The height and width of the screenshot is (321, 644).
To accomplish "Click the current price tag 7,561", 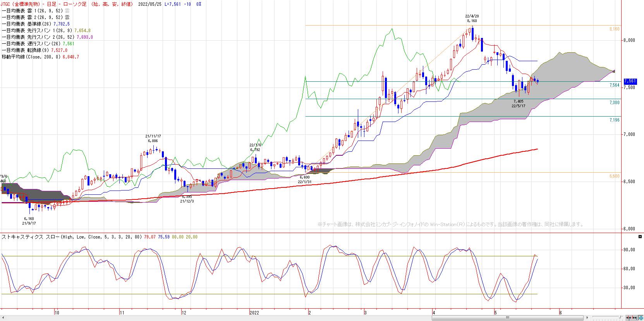I will [x=630, y=81].
